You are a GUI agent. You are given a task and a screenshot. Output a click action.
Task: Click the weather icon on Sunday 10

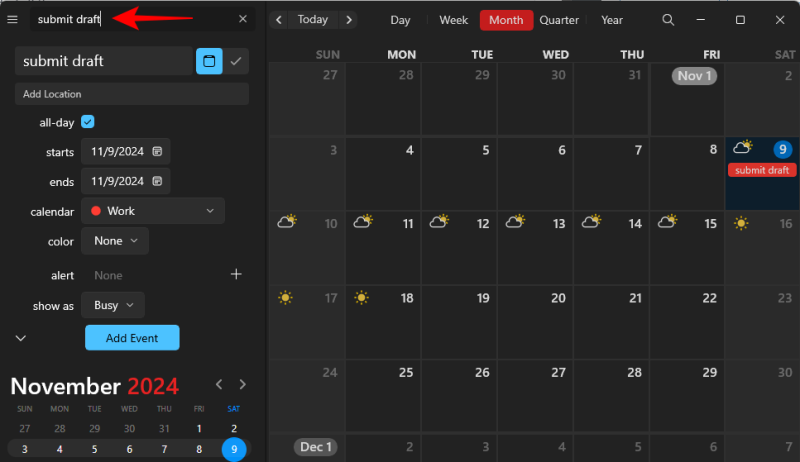[x=287, y=221]
